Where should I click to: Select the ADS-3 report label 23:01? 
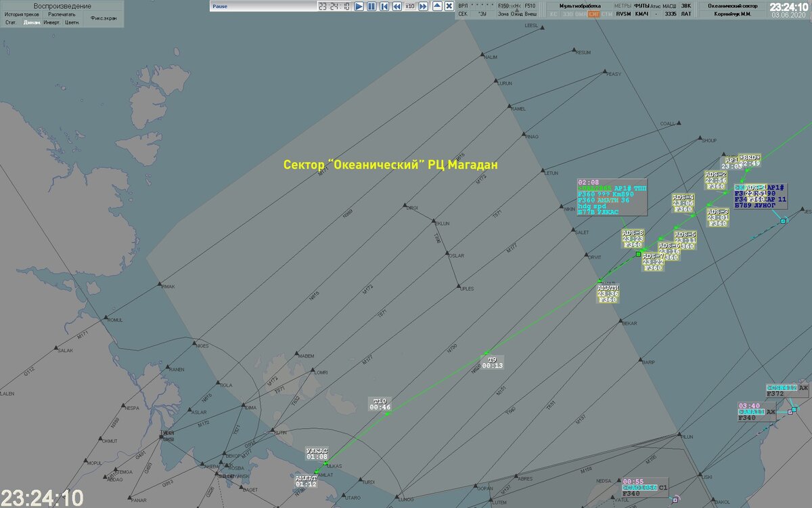(x=717, y=217)
